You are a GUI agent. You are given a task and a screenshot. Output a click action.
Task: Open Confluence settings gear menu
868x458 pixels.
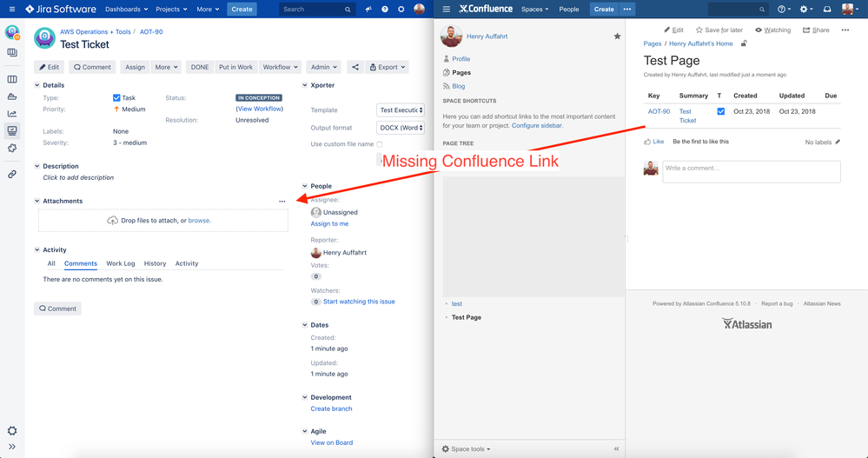click(806, 9)
